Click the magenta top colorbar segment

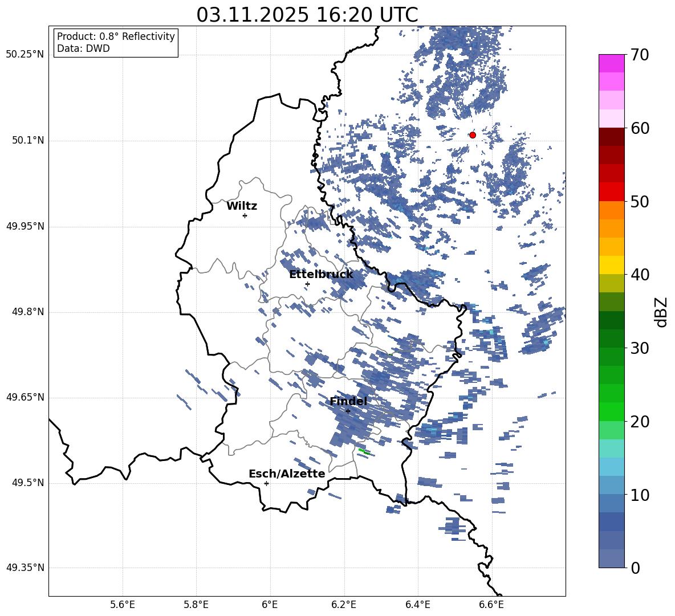coord(611,64)
